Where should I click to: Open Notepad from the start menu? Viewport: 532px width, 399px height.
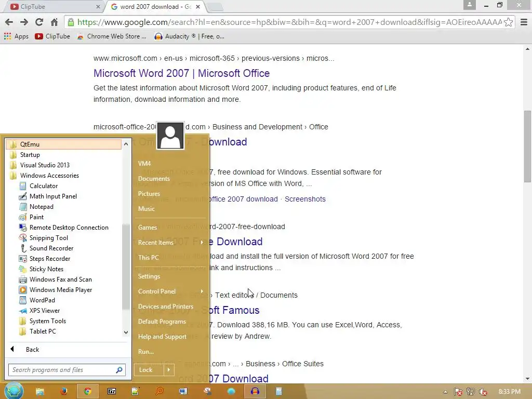click(x=41, y=207)
